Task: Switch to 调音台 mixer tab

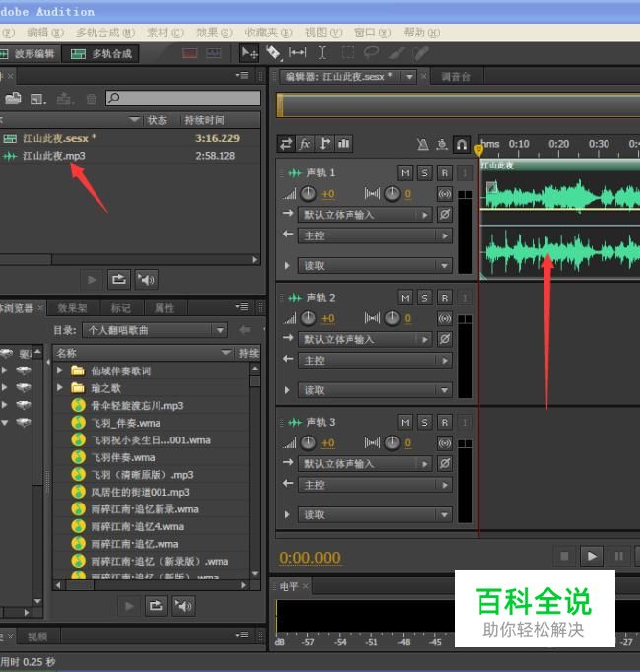Action: coord(456,77)
